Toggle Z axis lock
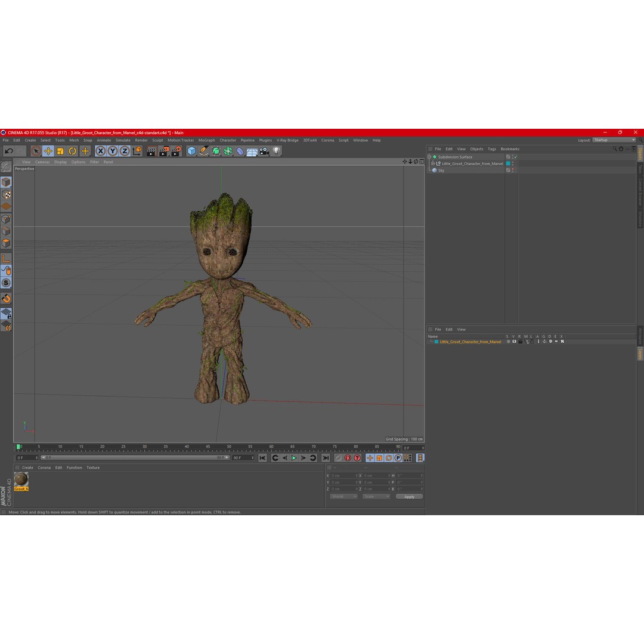Screen dimensions: 644x644 (x=125, y=151)
